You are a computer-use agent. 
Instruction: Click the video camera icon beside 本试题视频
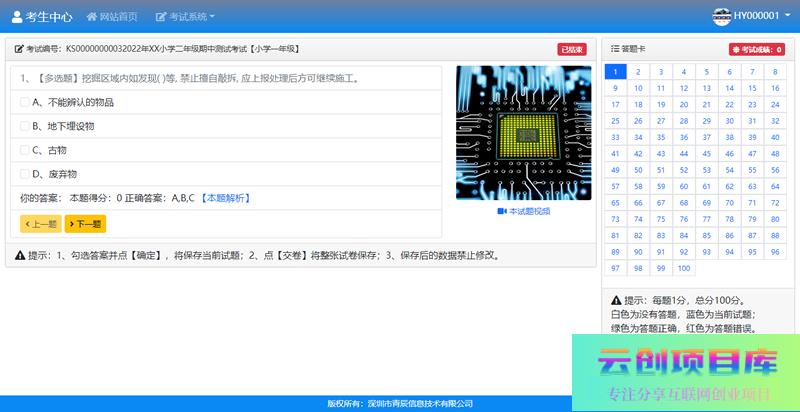(x=502, y=211)
